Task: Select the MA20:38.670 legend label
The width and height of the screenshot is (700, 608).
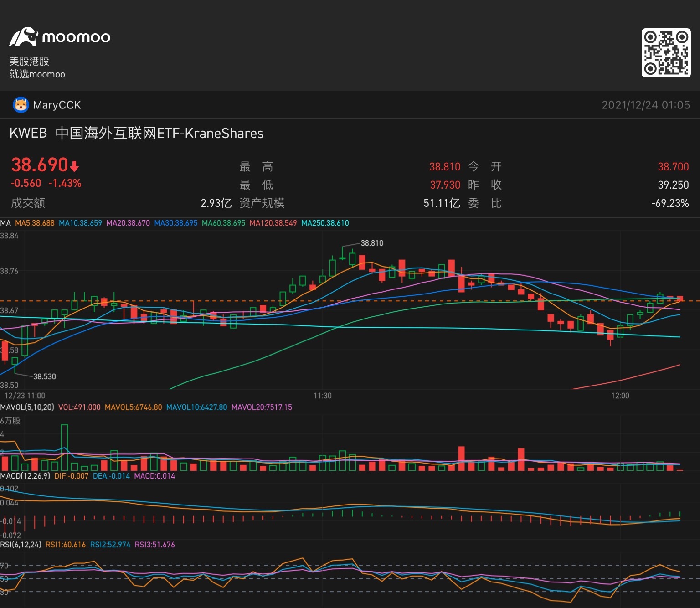Action: [x=128, y=223]
